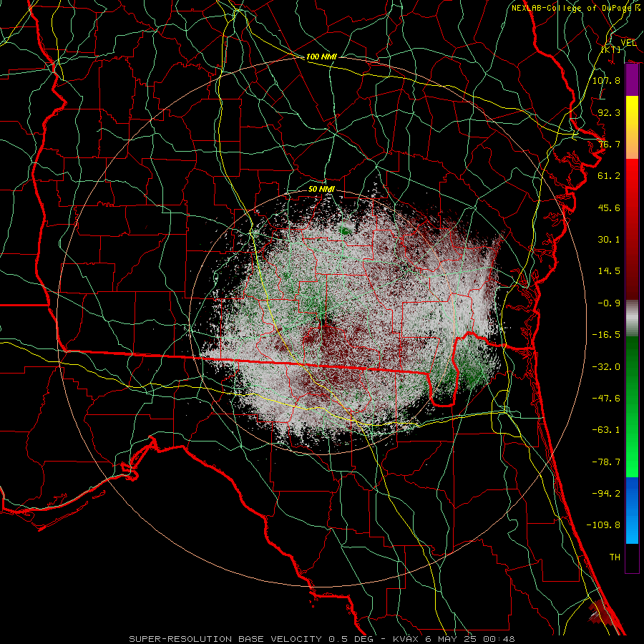
Task: Click the -63.1 velocity scale value
Action: 606,430
